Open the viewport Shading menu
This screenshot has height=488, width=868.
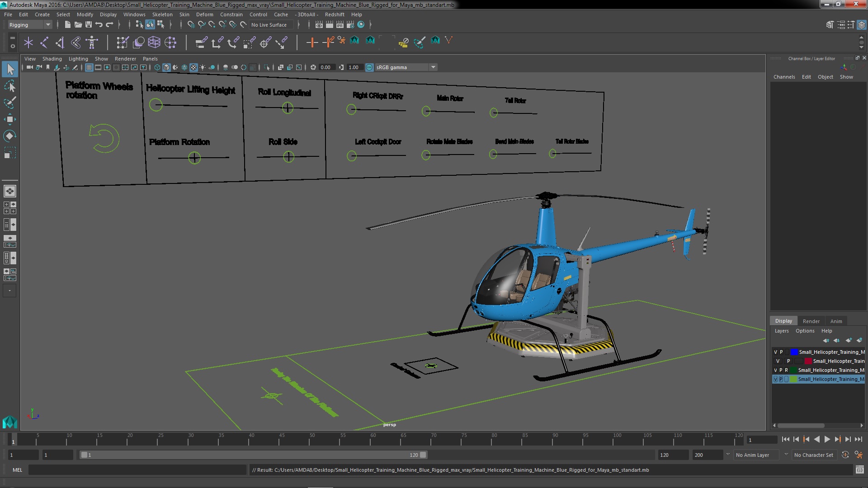(x=52, y=59)
